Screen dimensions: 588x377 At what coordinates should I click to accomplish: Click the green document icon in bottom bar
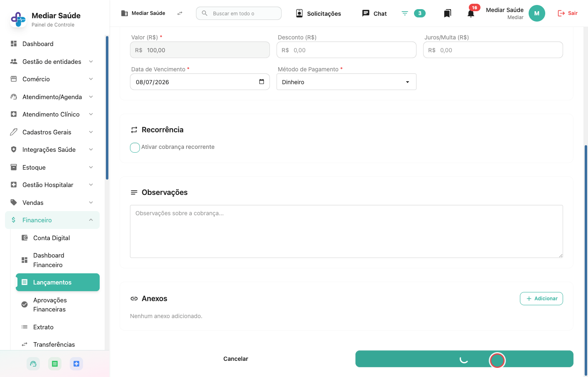point(55,364)
